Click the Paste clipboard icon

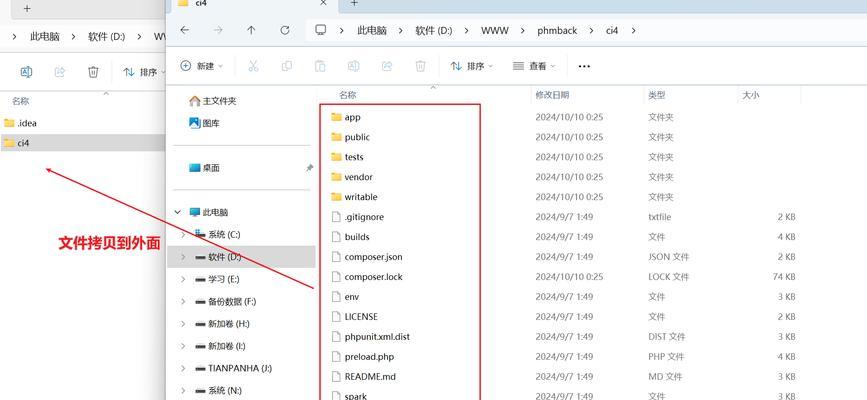320,66
